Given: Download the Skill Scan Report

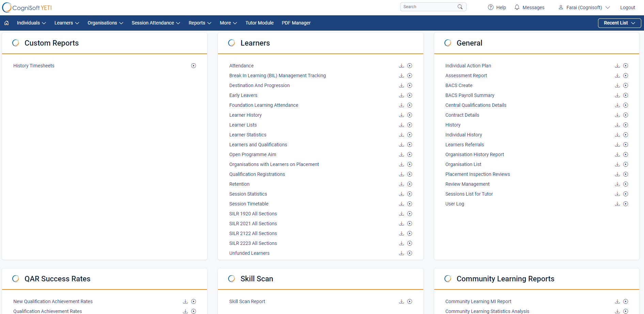Looking at the screenshot, I should click(402, 301).
